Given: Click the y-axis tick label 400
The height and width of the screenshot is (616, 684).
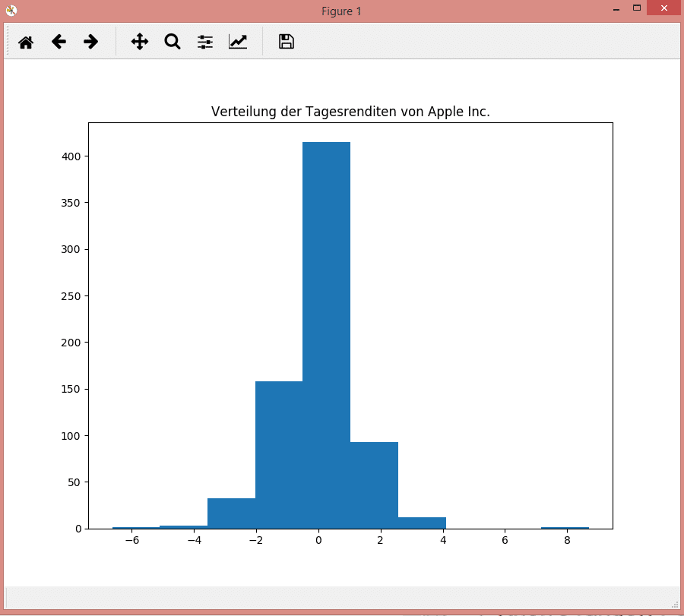Looking at the screenshot, I should tap(71, 156).
